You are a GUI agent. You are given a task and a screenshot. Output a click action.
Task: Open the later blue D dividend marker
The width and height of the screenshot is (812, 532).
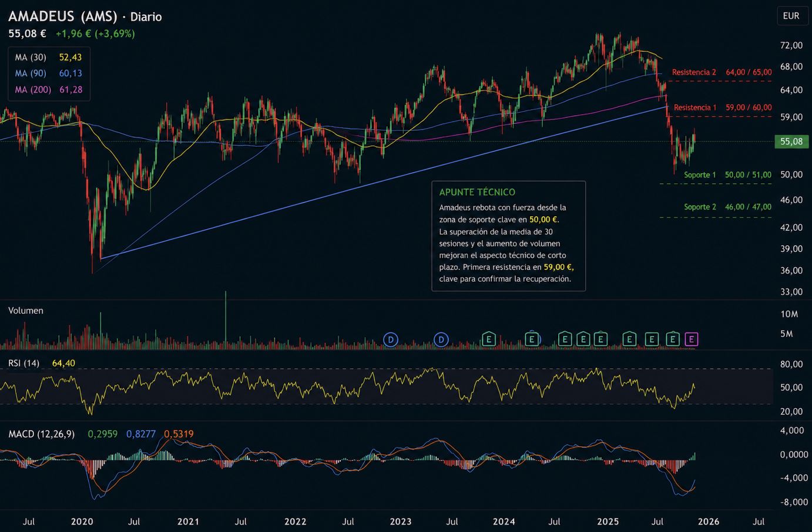coord(441,339)
